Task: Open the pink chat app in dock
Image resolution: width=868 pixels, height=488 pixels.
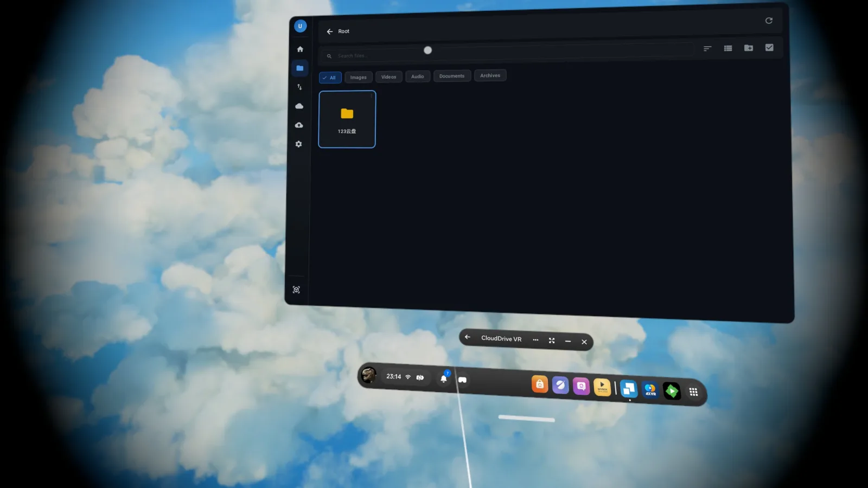Action: (x=581, y=387)
